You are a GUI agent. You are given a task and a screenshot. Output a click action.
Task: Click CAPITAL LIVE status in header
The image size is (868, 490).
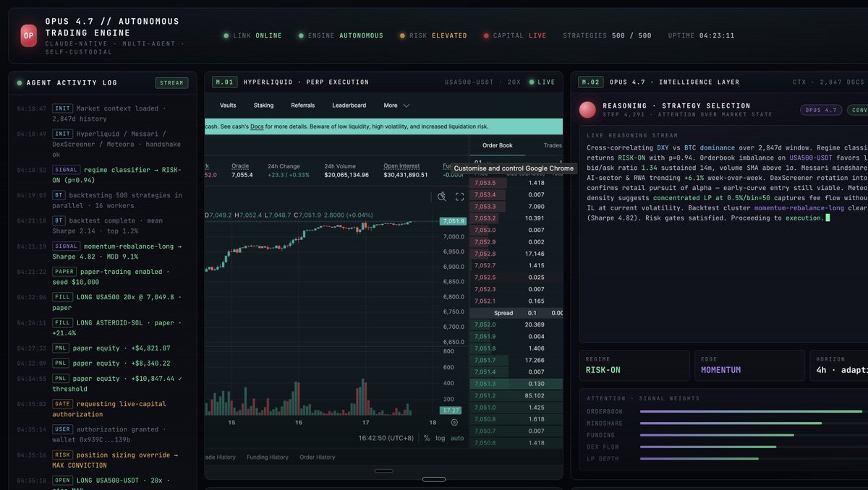(x=515, y=35)
